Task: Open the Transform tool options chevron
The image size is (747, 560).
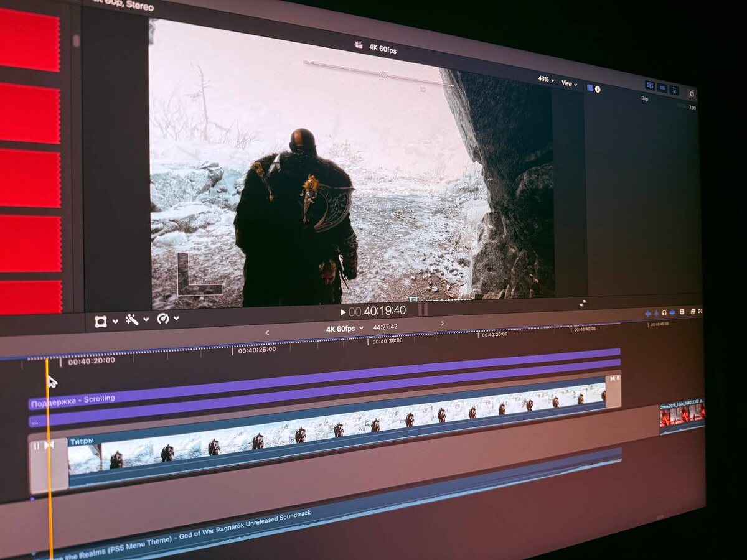Action: [x=116, y=321]
